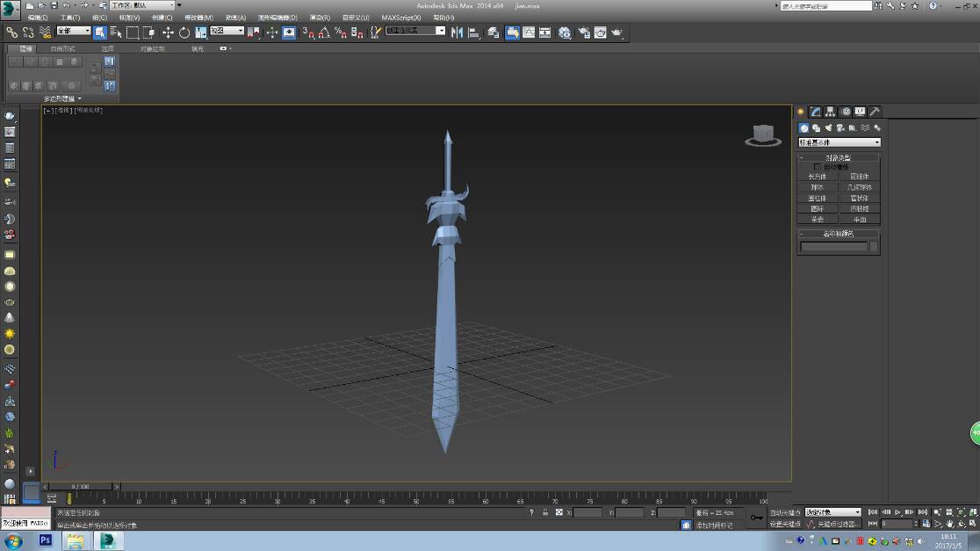This screenshot has height=551, width=980.
Task: Enable the AutoGrid checkbox
Action: 818,166
